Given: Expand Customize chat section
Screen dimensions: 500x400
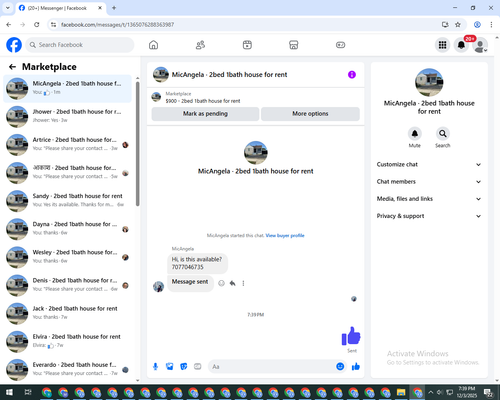Looking at the screenshot, I should pos(429,164).
